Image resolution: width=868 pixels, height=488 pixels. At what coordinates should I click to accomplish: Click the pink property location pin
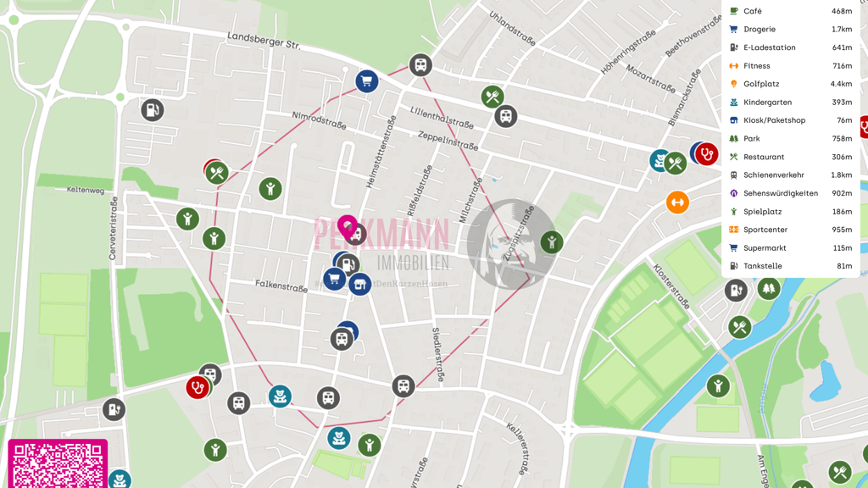point(347,227)
